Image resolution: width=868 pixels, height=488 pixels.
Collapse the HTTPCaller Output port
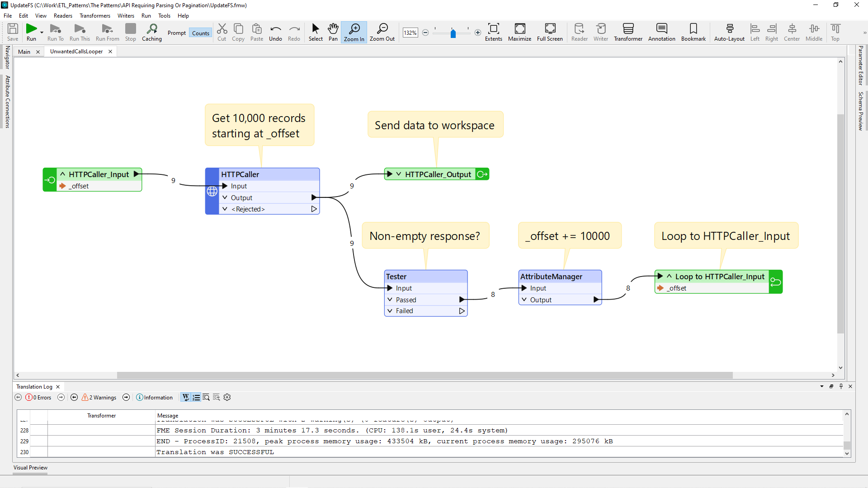(x=225, y=197)
